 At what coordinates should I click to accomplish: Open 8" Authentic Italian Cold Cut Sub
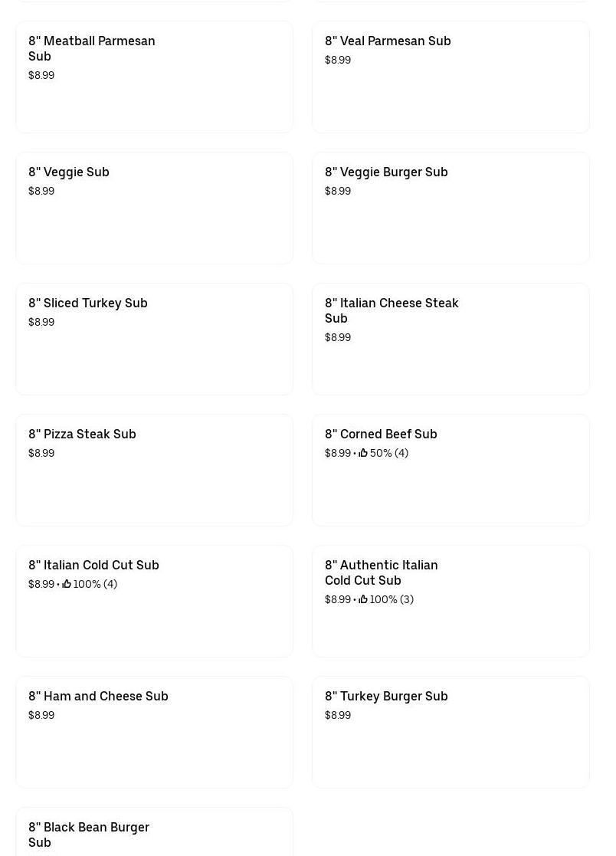tap(382, 572)
